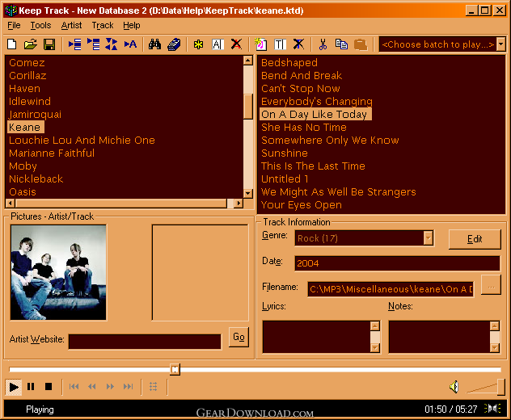This screenshot has width=511, height=420.
Task: Open the Help menu
Action: pos(132,25)
